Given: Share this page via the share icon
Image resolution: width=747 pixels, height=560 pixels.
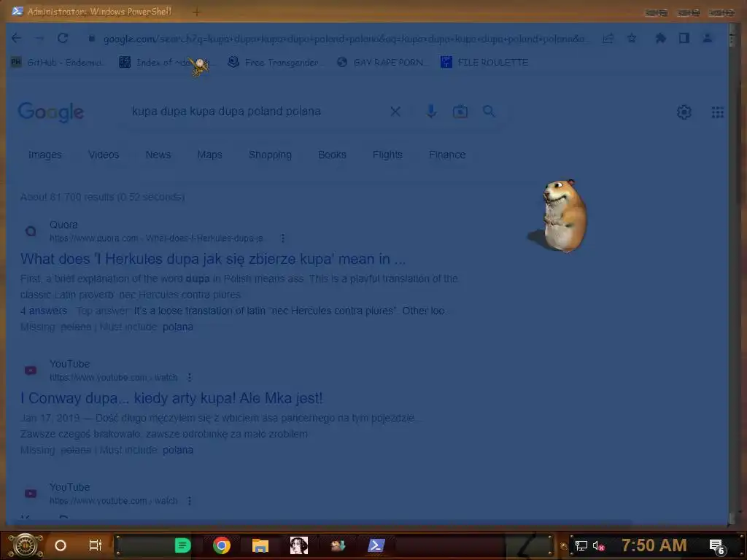Looking at the screenshot, I should 608,39.
